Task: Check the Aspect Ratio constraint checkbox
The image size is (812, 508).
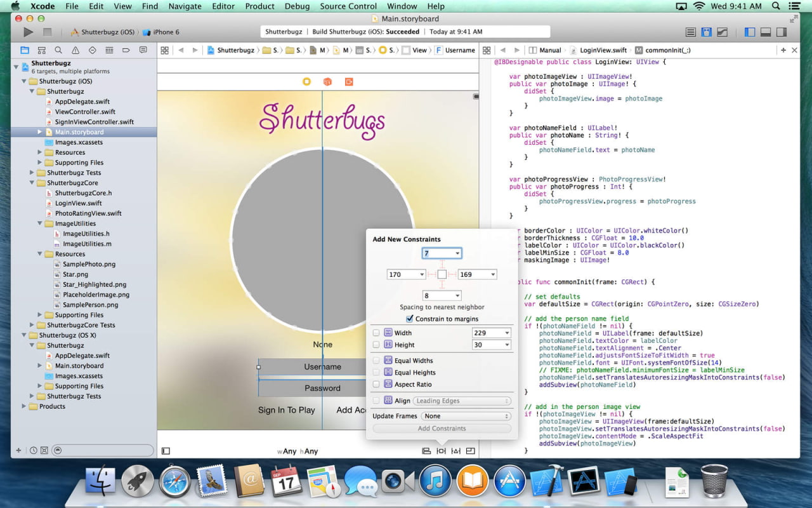Action: (x=376, y=384)
